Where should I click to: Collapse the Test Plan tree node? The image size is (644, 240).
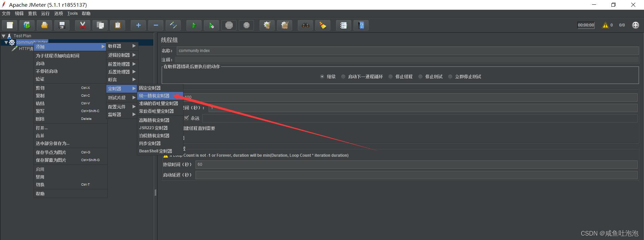coord(3,36)
